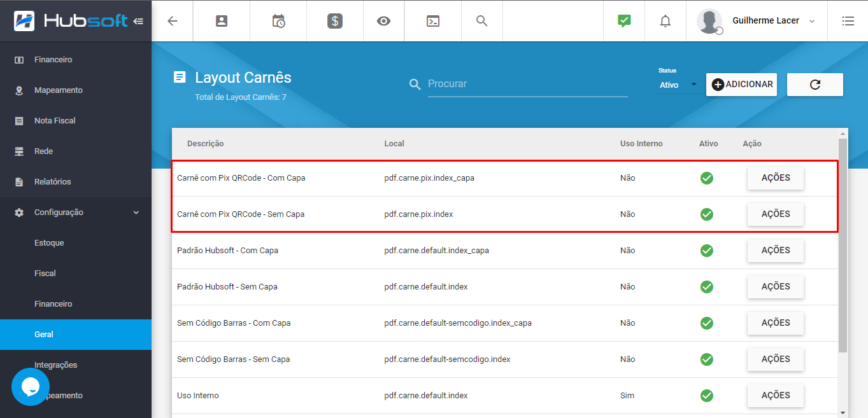Image resolution: width=868 pixels, height=418 pixels.
Task: Open AÇÕES for Padrão Hubsoft Com Capa
Action: (776, 251)
